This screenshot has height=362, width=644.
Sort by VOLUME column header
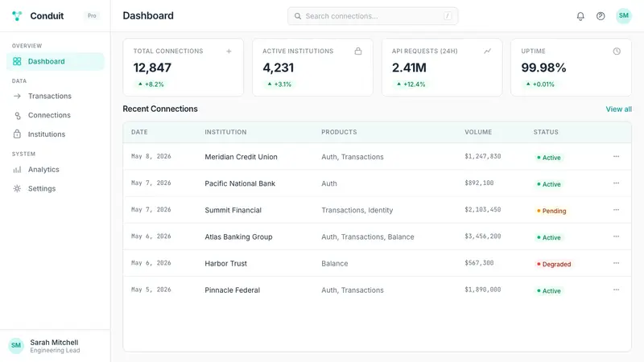pos(478,132)
